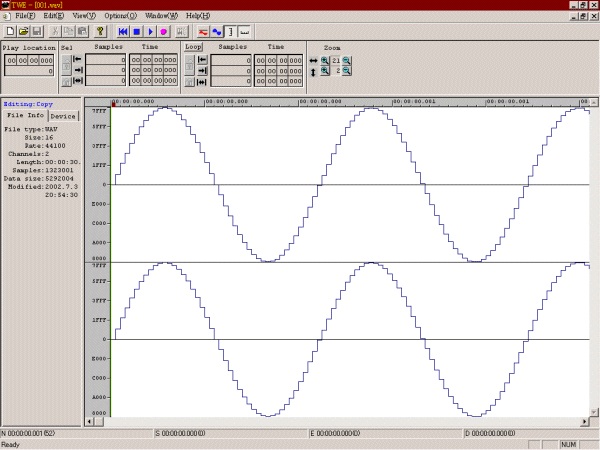
Task: Start playback with the Play button
Action: click(x=150, y=31)
